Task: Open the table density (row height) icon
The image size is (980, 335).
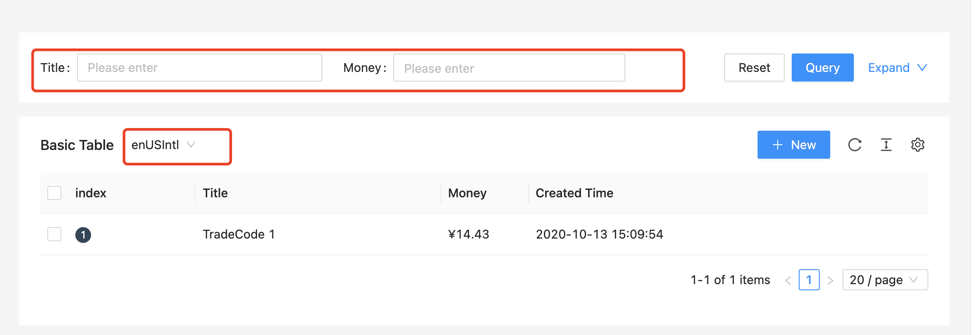Action: (886, 145)
